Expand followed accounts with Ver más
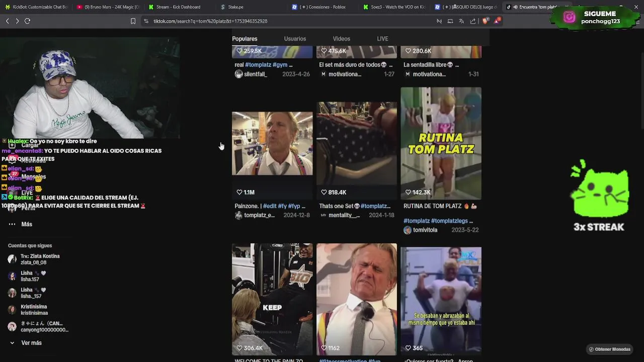This screenshot has width=644, height=362. (26, 343)
